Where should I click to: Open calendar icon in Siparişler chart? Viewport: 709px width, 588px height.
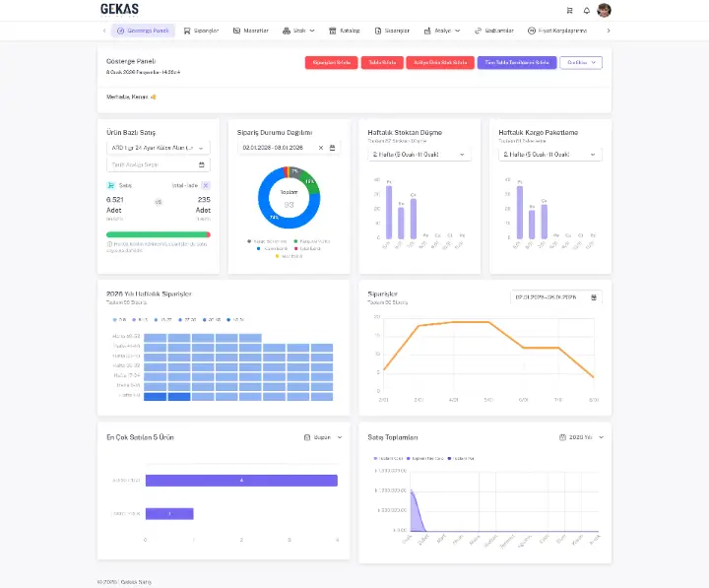pos(593,296)
